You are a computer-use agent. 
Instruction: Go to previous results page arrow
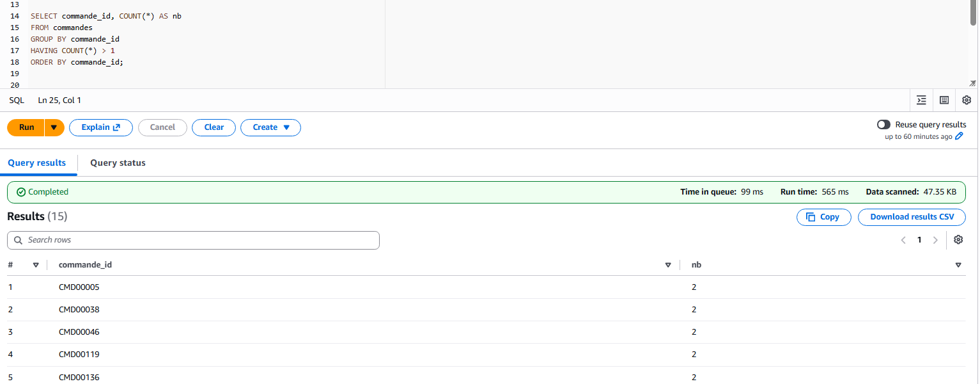pyautogui.click(x=903, y=240)
